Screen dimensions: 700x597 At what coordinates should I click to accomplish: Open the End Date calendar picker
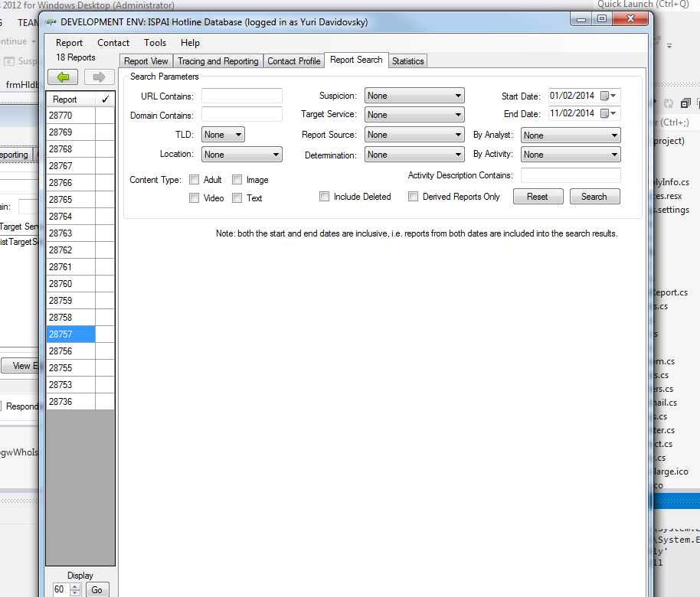click(x=610, y=113)
